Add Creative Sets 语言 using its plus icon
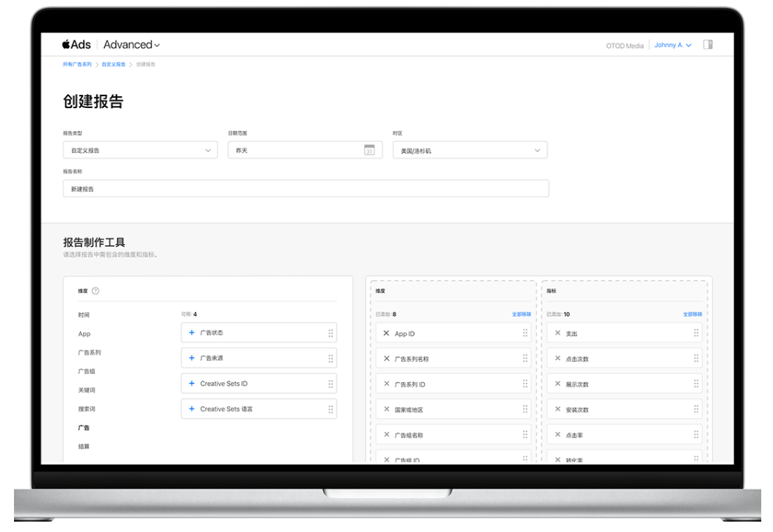This screenshot has width=773, height=532. click(192, 409)
